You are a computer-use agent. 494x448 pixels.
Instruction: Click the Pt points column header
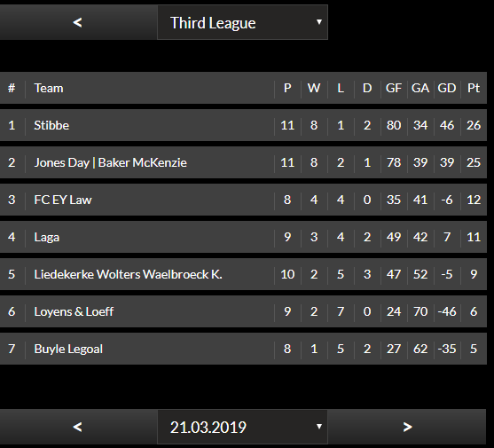click(474, 88)
